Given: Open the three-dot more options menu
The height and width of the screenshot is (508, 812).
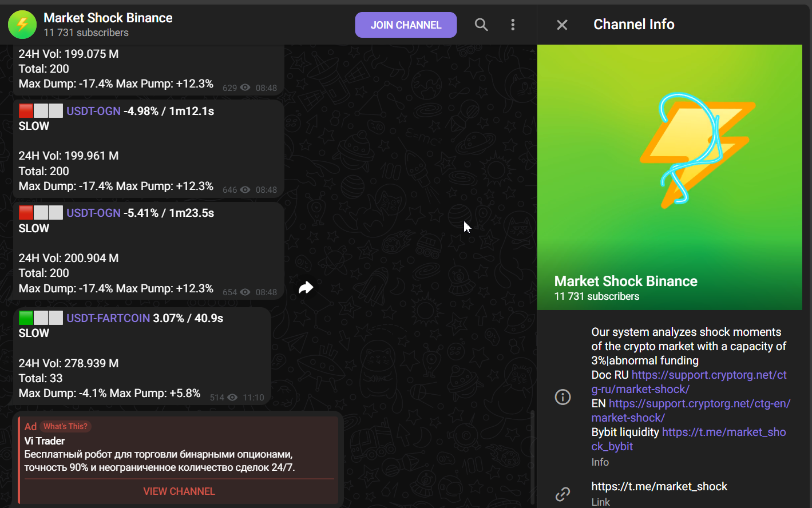Looking at the screenshot, I should pos(513,25).
